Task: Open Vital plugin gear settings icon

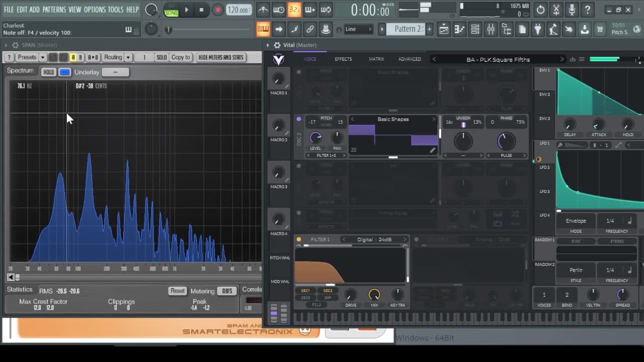Action: [277, 45]
